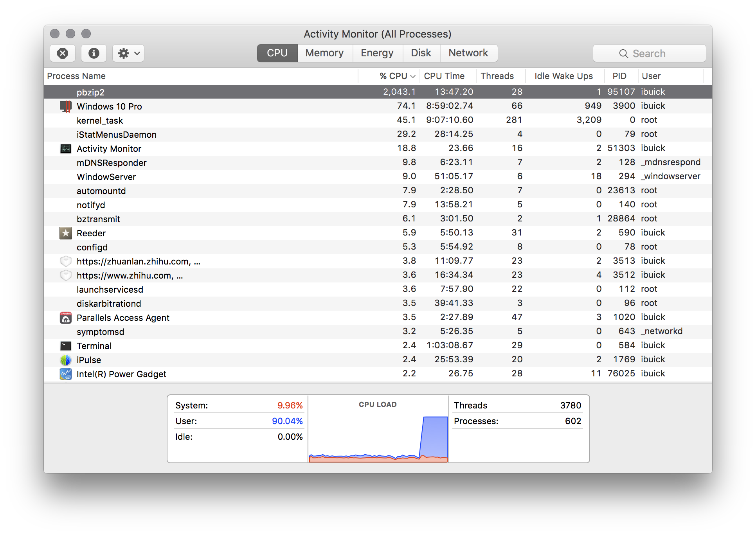The image size is (756, 536).
Task: Switch to the CPU tab
Action: 277,53
